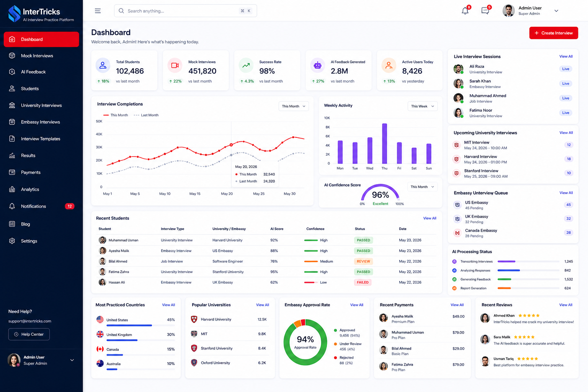Click the Canada flag icon
Screen dimensions: 588x392
click(x=100, y=349)
